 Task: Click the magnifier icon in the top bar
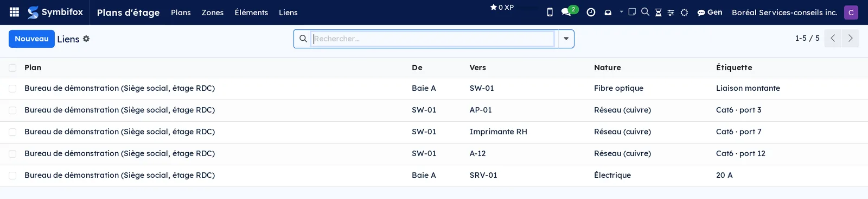tap(645, 11)
